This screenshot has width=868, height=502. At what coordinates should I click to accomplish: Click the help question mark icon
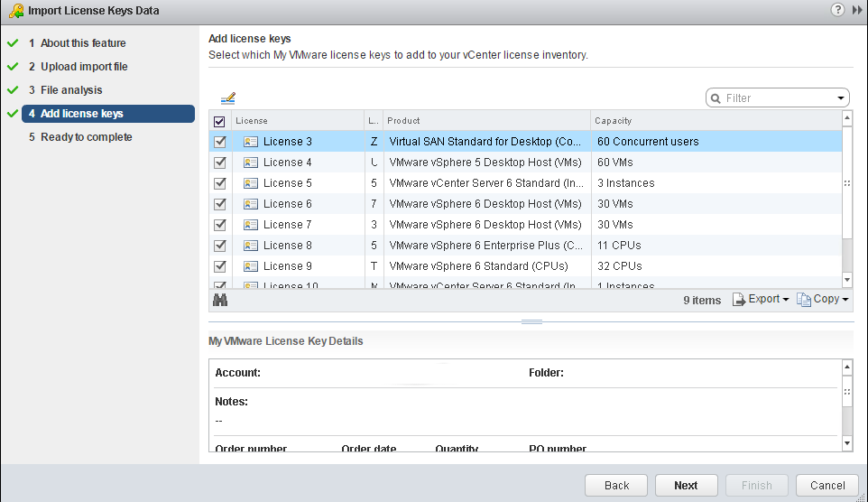pyautogui.click(x=837, y=9)
